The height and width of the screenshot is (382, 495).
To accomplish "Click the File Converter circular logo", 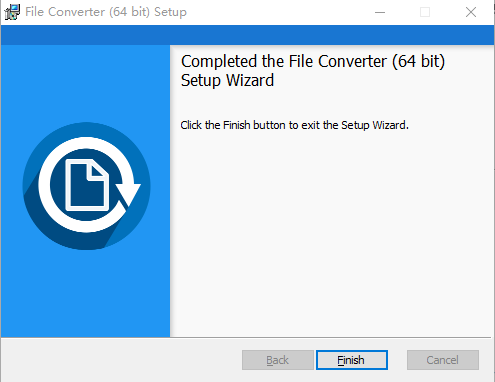I will (86, 186).
